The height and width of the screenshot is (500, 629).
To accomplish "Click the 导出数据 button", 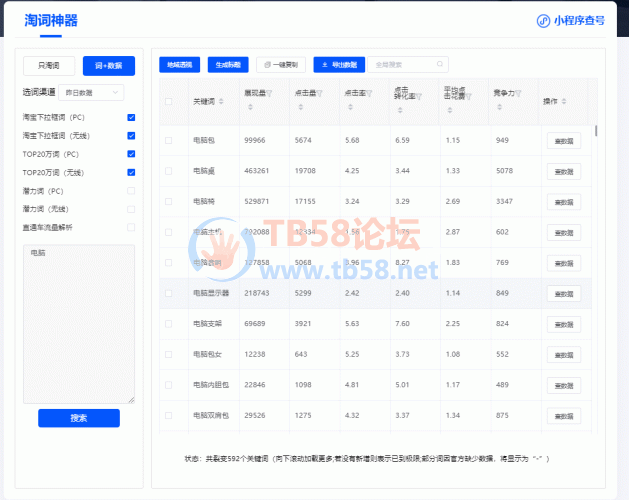I will pyautogui.click(x=339, y=65).
